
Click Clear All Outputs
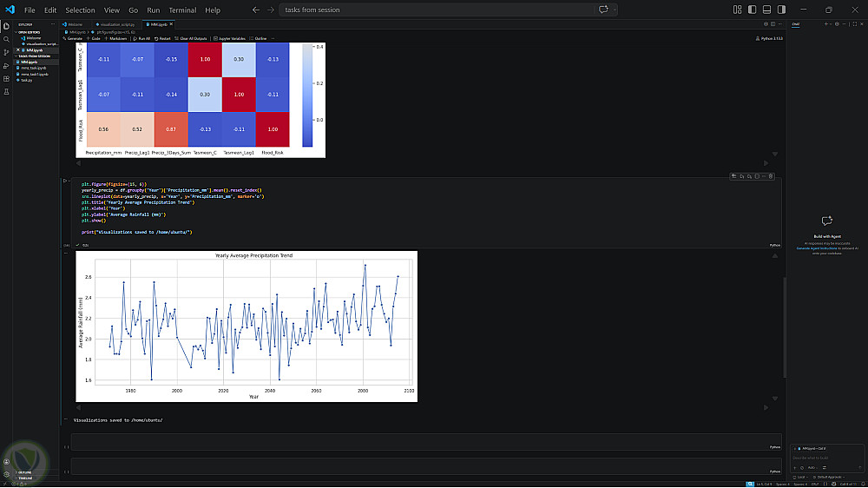[191, 39]
